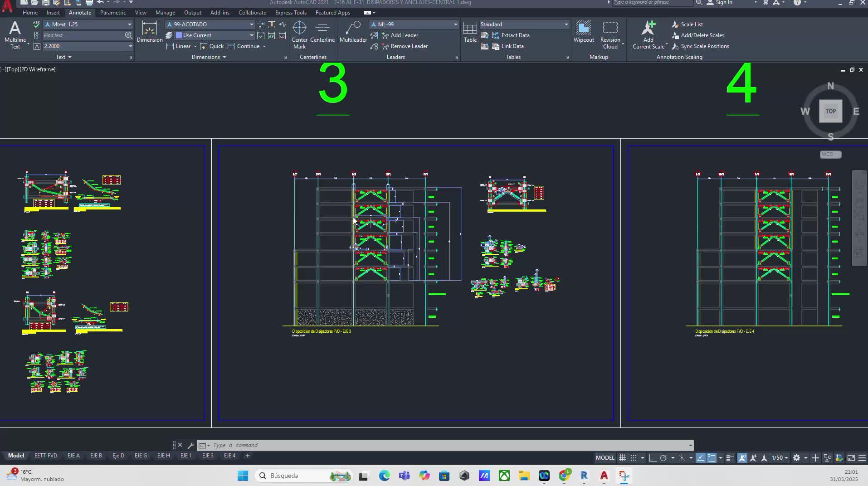Select the Multiline Text tool

[15, 34]
